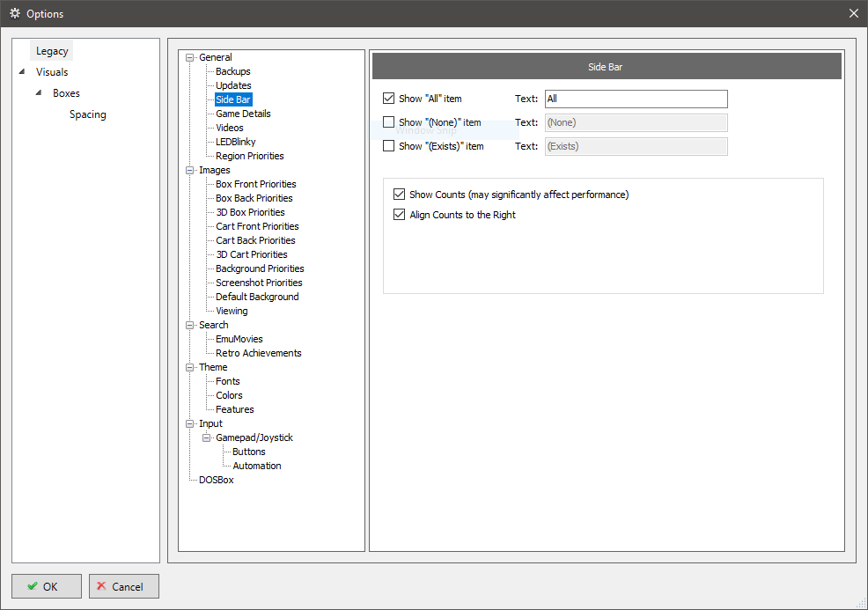Image resolution: width=868 pixels, height=610 pixels.
Task: Collapse the Boxes arrow in left panel
Action: (x=38, y=93)
